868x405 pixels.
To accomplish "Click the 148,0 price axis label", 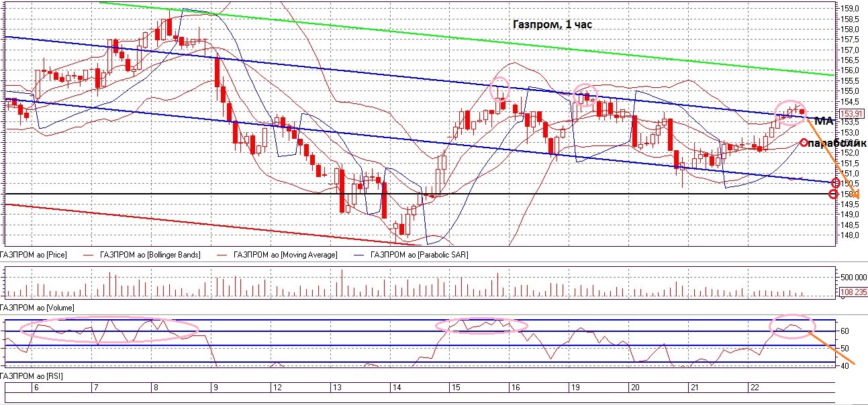I will point(849,235).
